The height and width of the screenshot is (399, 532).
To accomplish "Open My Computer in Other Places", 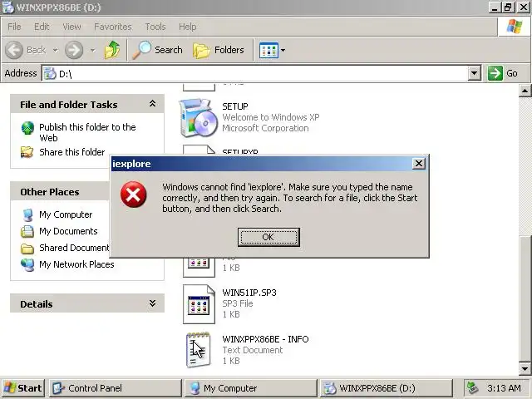I will [x=66, y=214].
